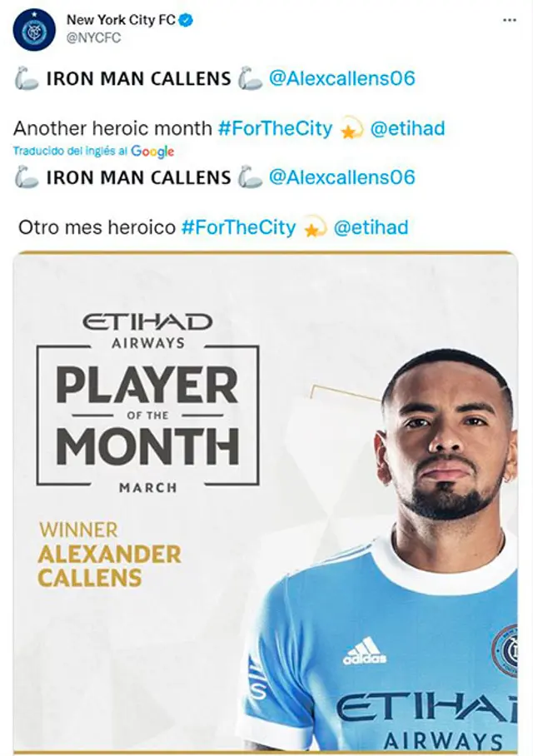This screenshot has height=756, width=533.
Task: Click the blue verified badge
Action: point(187,20)
